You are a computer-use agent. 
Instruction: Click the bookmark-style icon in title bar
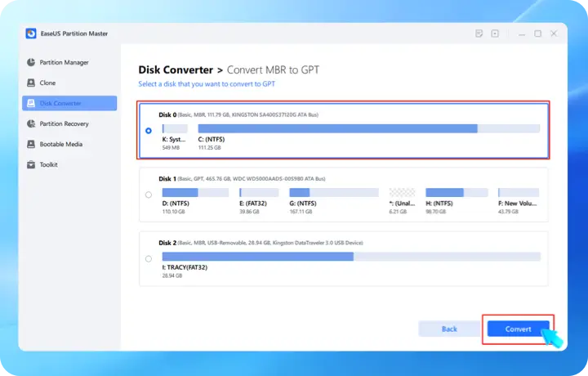point(495,34)
